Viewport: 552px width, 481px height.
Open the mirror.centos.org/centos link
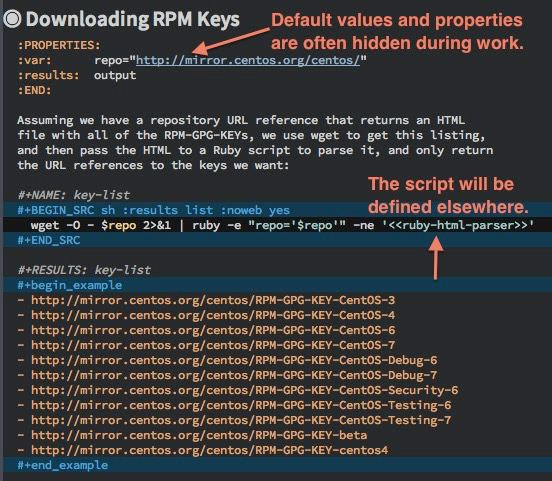click(248, 60)
